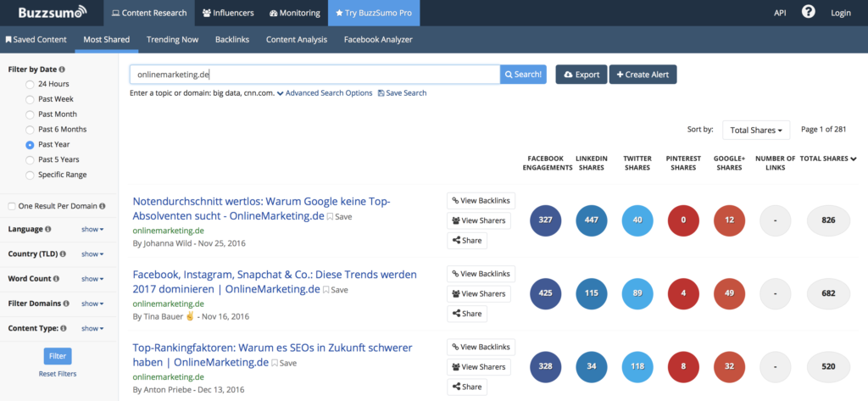Save the Notendurchschnitt wertlos article

(x=339, y=216)
